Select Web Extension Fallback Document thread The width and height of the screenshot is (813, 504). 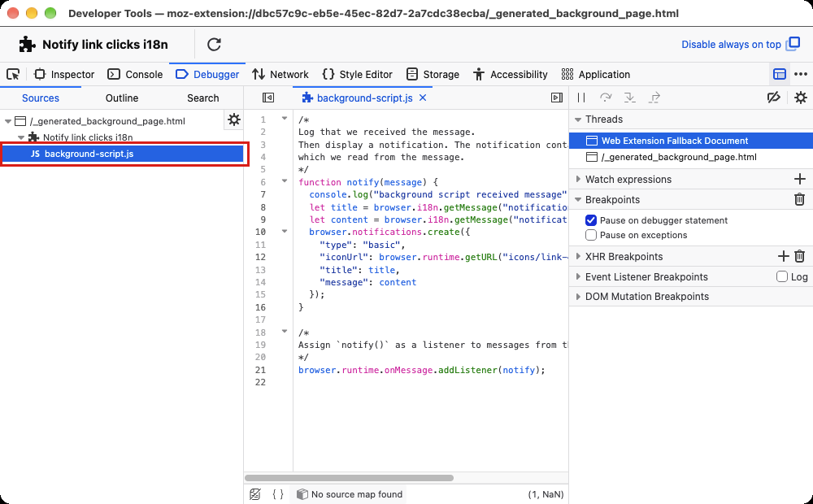tap(690, 141)
